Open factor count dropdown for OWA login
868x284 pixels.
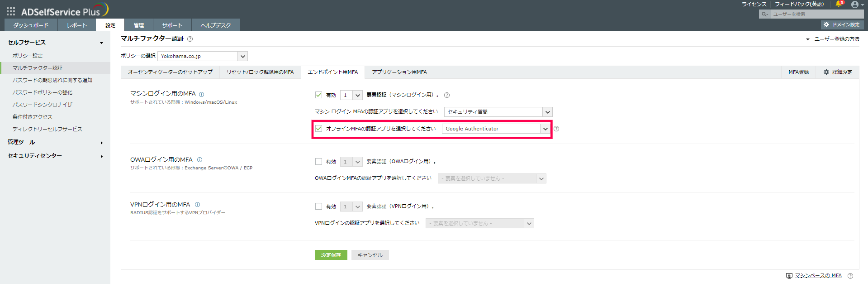[351, 162]
